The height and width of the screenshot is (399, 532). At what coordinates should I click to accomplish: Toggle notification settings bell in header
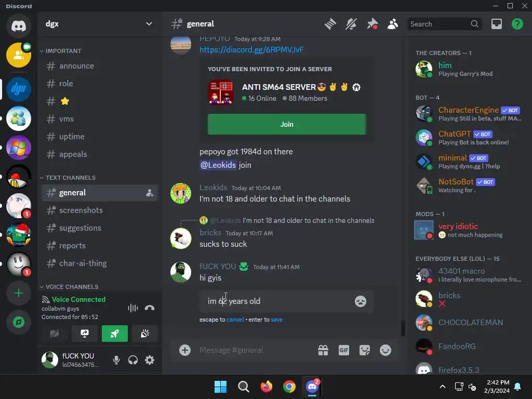click(x=351, y=24)
